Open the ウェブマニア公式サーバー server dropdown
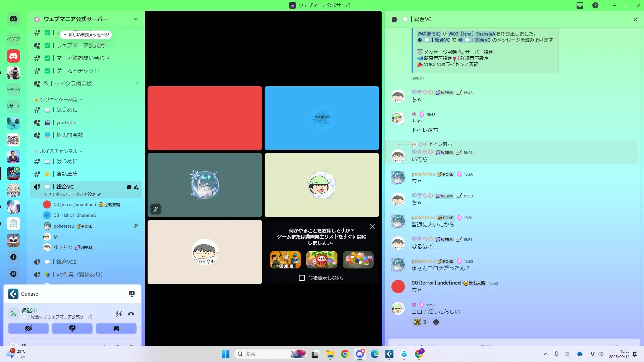Screen dimensions: 644x362 136,19
